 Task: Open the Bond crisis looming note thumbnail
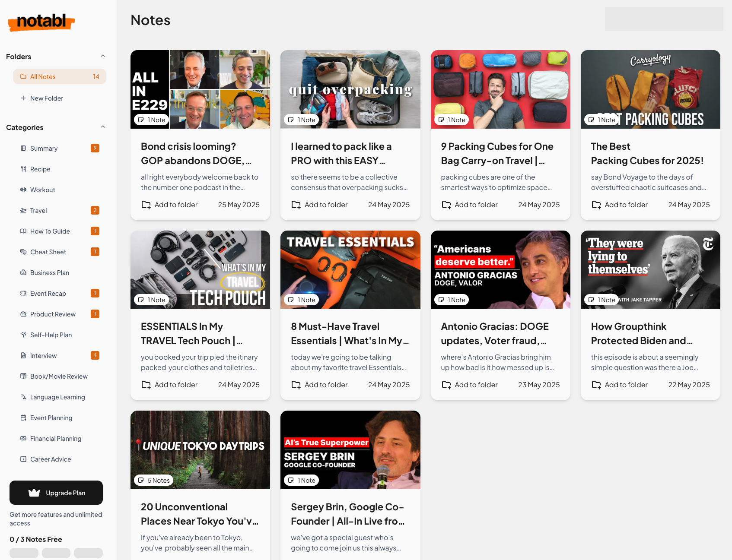click(200, 89)
